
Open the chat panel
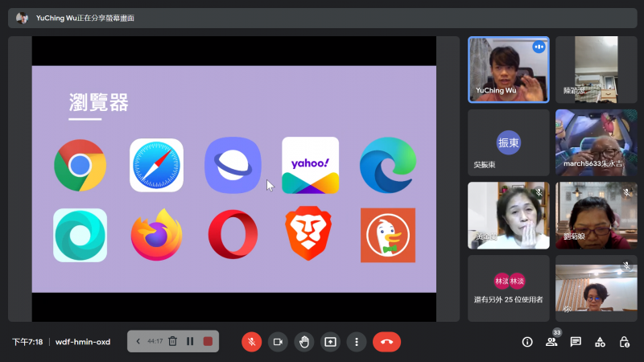point(576,342)
